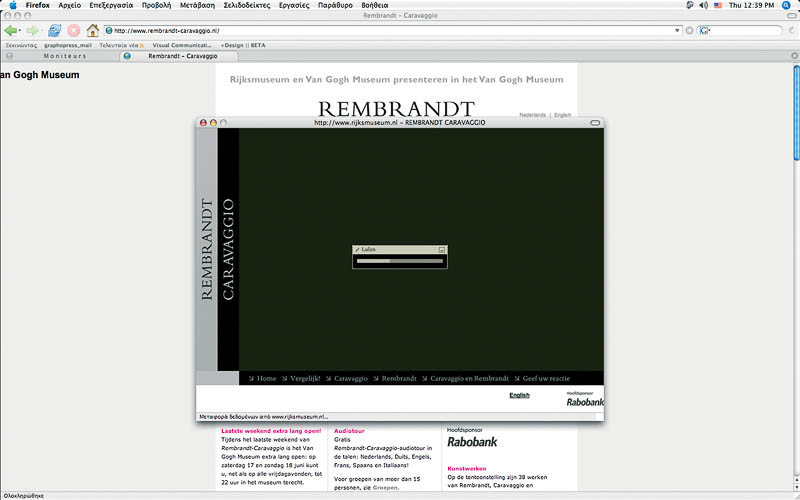Viewport: 800px width, 500px height.
Task: Select the Rembrandt – Caravaggio tab
Action: (x=183, y=56)
